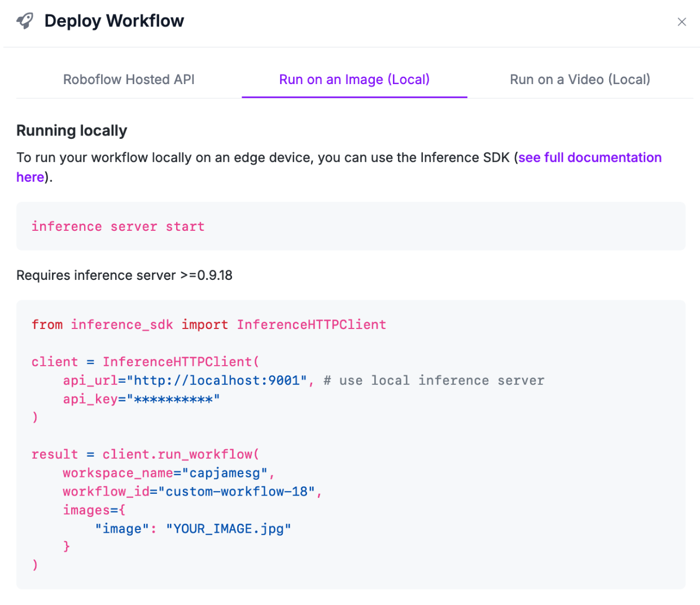Click the Running locally heading

pyautogui.click(x=72, y=130)
